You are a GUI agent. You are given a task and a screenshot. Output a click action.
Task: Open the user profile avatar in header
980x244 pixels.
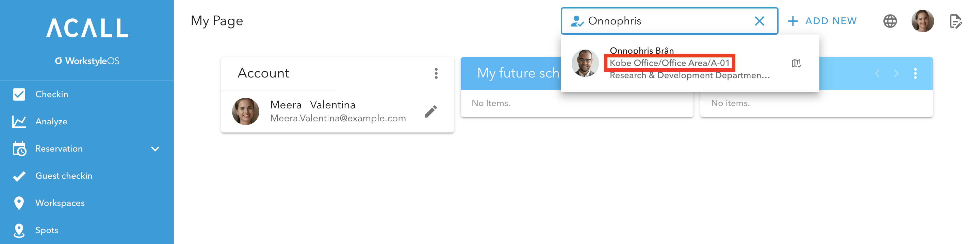pyautogui.click(x=922, y=21)
